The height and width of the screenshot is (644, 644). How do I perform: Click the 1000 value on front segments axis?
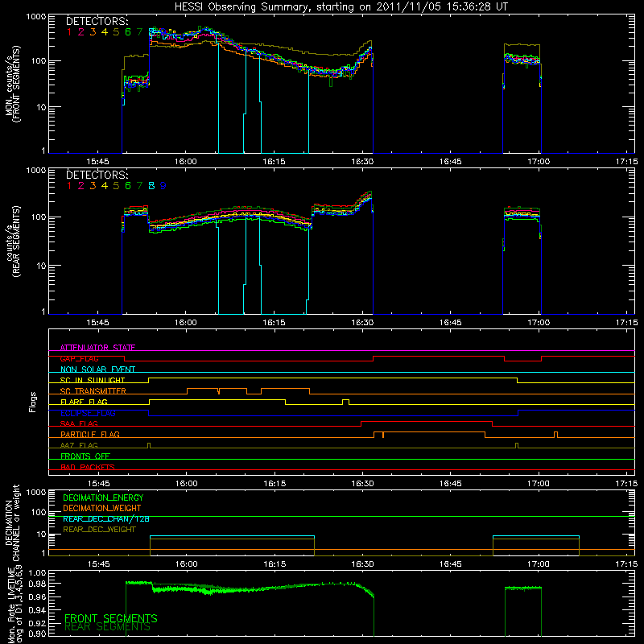[x=35, y=17]
